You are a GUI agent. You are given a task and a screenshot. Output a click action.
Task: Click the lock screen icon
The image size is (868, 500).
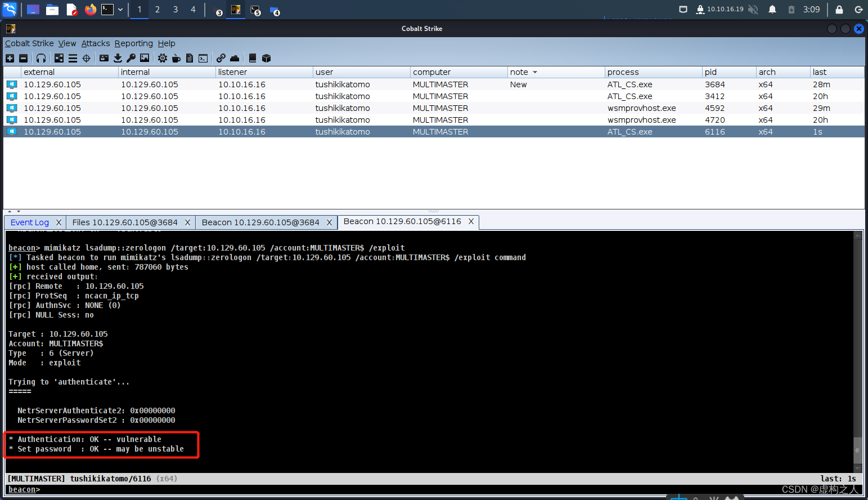pos(839,10)
